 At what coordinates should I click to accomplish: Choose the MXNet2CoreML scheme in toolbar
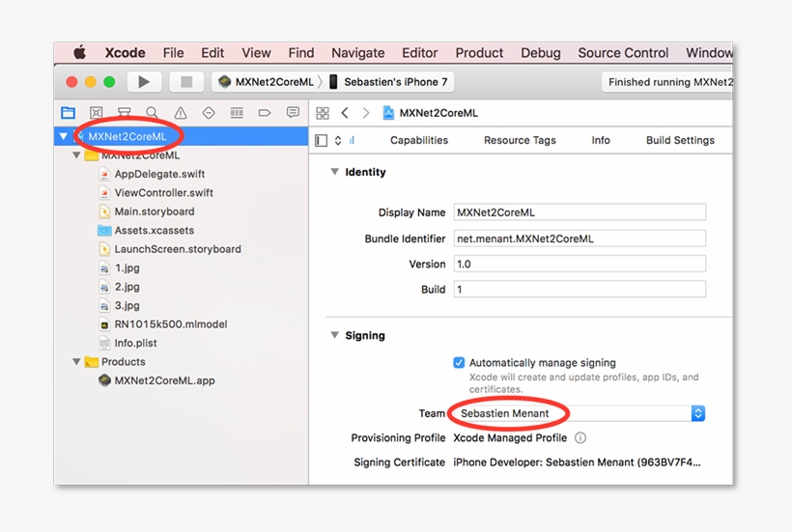tap(267, 82)
